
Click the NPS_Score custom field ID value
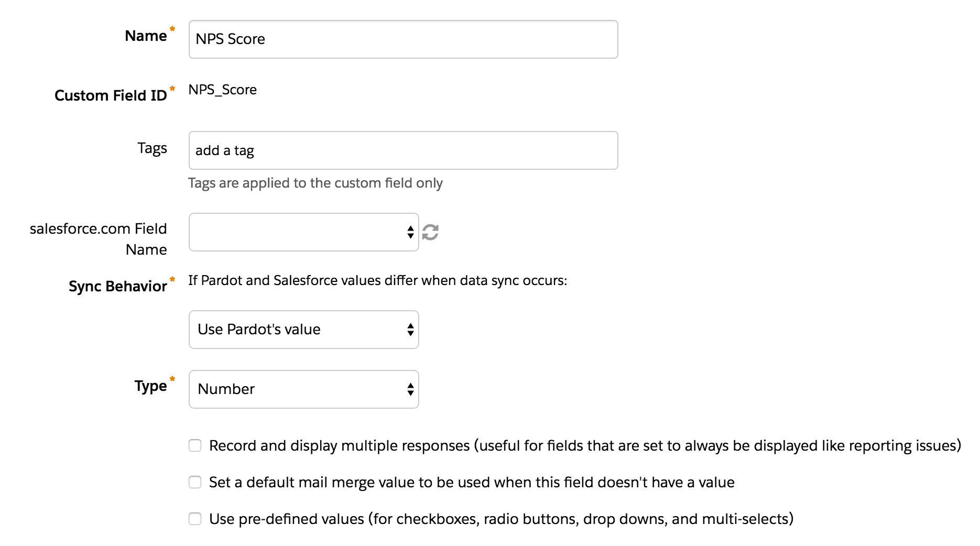223,90
